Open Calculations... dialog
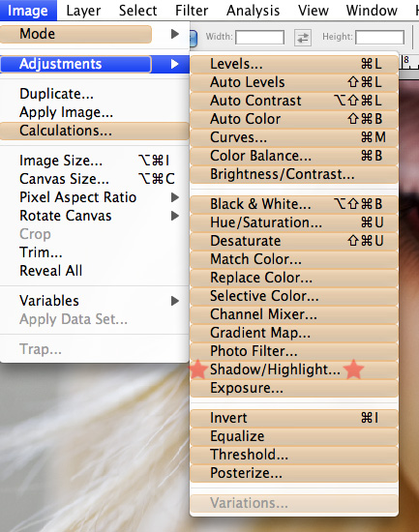Viewport: 419px width, 532px height. 95,131
